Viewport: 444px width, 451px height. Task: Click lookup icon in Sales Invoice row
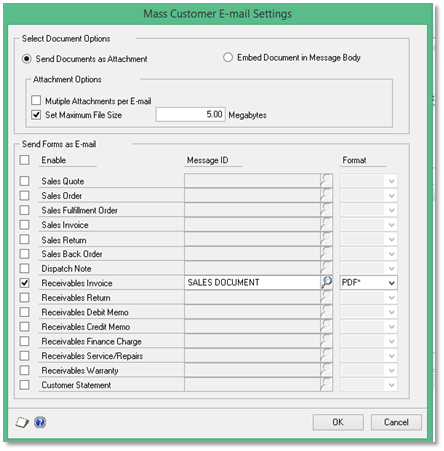pos(327,224)
